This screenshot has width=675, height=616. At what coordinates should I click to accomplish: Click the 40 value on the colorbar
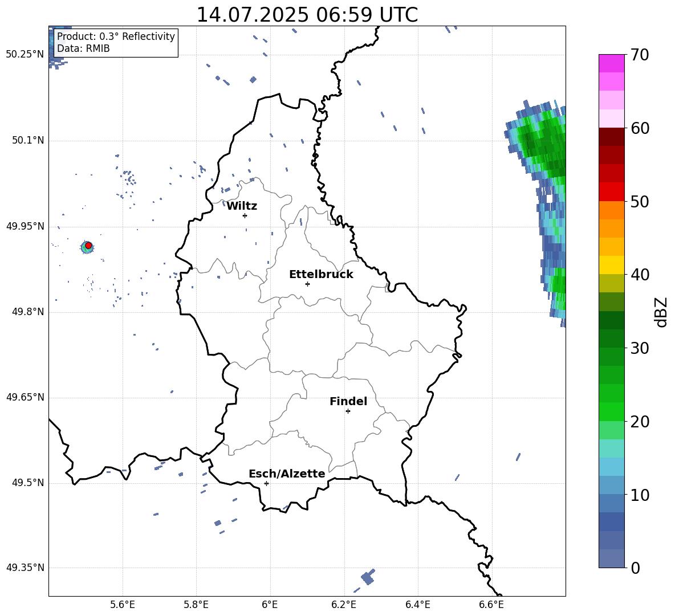coord(640,275)
